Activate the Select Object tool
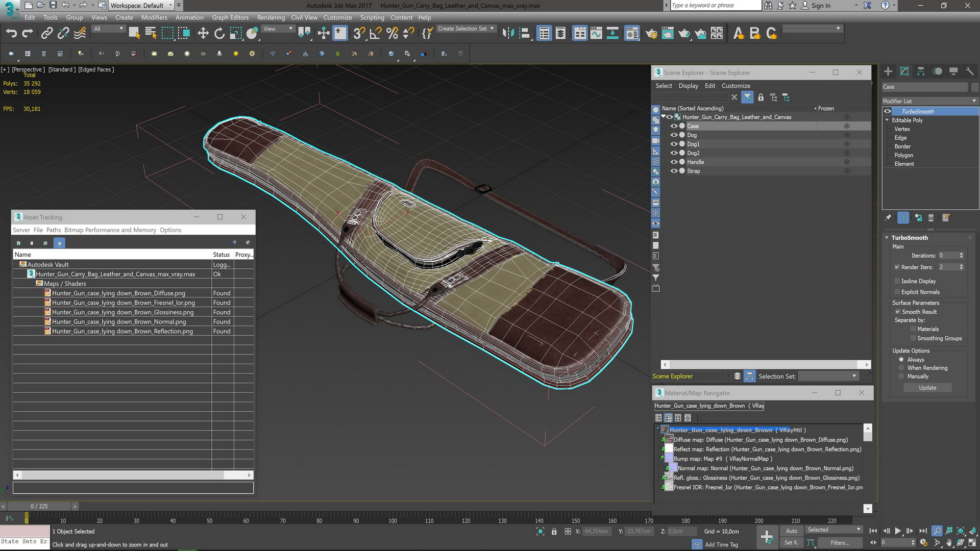Viewport: 980px width, 551px height. coord(134,34)
